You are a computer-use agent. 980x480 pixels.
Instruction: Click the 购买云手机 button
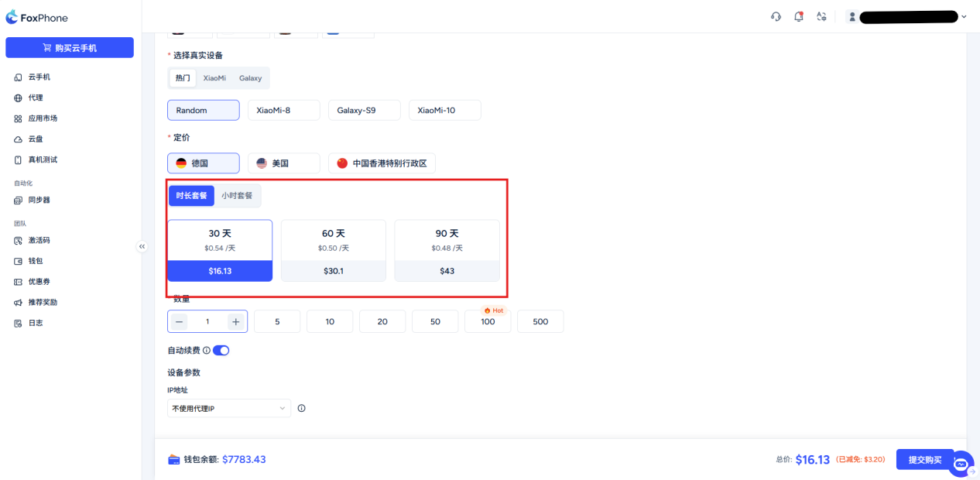[x=70, y=48]
